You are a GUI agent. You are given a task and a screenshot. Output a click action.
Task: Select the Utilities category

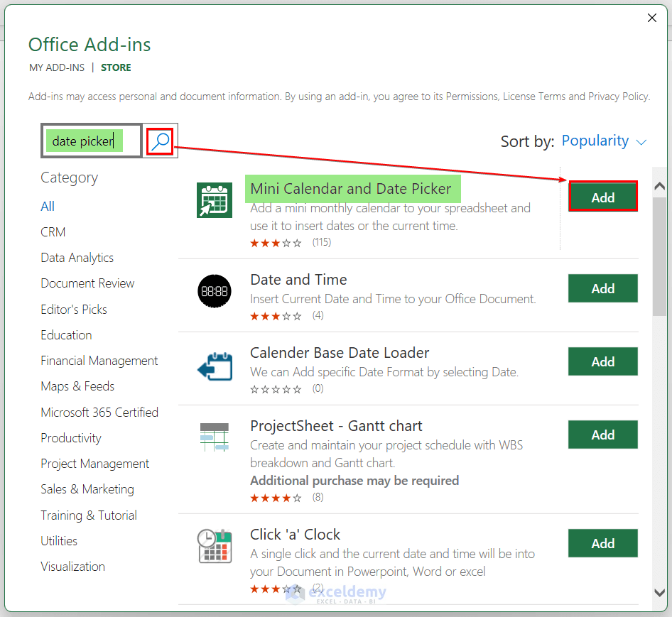59,541
